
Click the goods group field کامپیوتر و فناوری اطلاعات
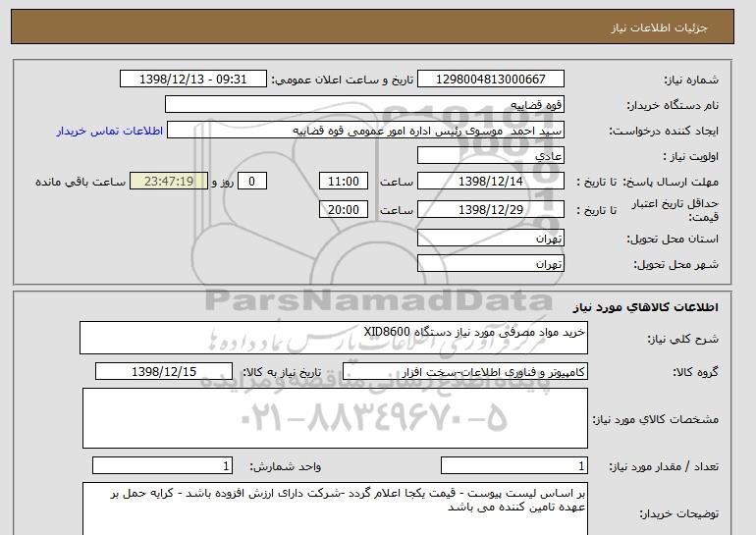tap(465, 372)
